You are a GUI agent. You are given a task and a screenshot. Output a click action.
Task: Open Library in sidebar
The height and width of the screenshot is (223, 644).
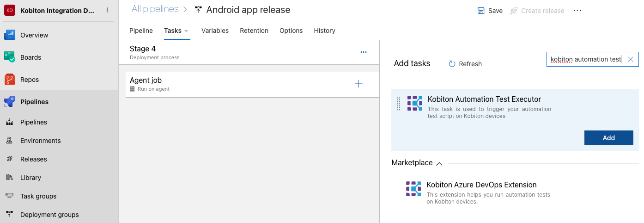point(30,178)
